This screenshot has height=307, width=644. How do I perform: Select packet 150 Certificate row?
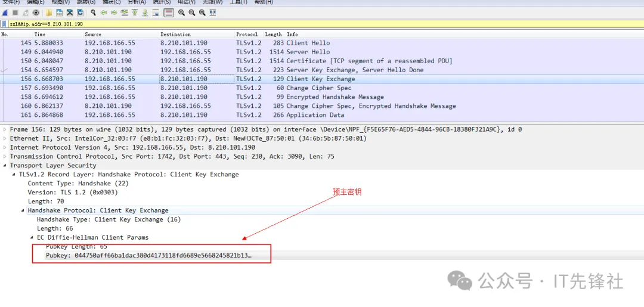click(322, 61)
